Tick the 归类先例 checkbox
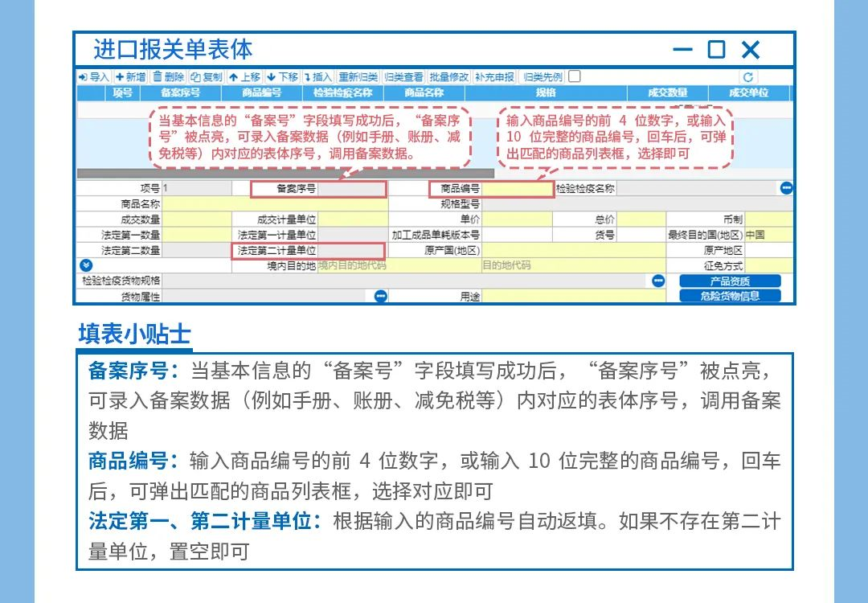The height and width of the screenshot is (603, 868). click(575, 76)
